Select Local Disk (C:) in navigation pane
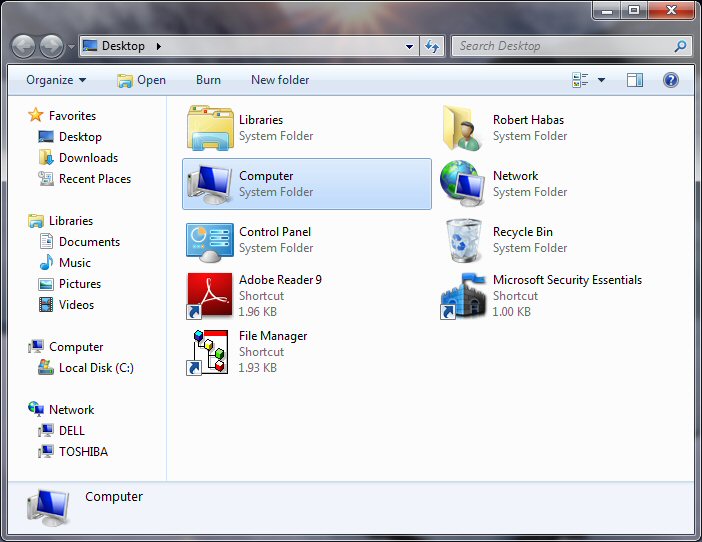This screenshot has width=702, height=542. pyautogui.click(x=95, y=368)
